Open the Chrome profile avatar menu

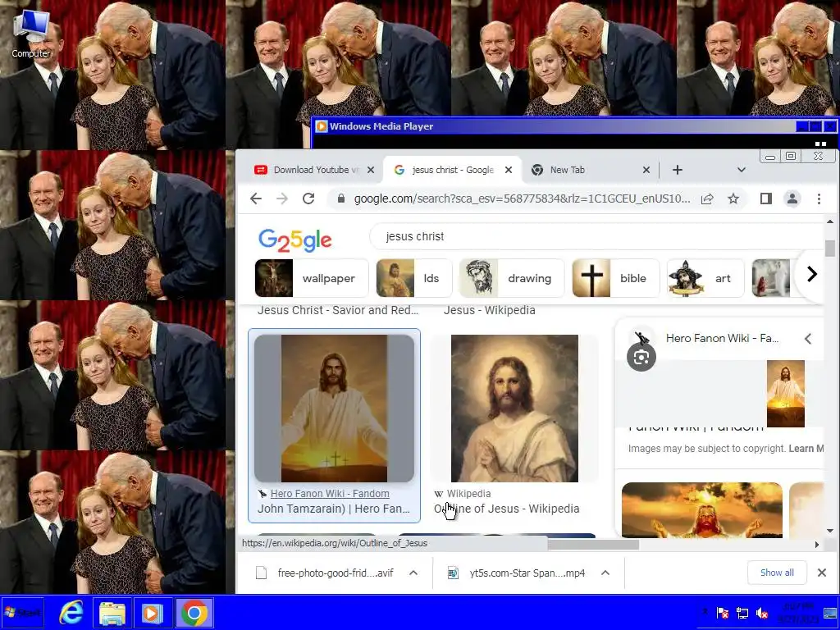pos(792,199)
